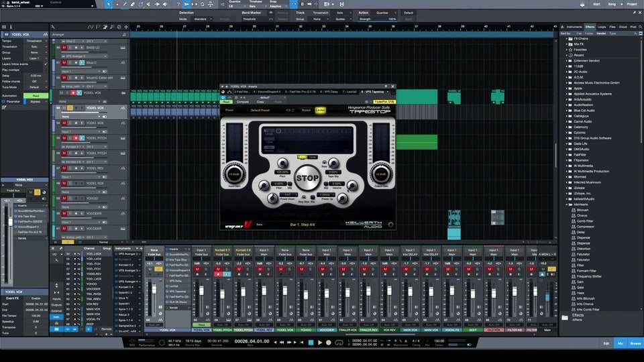Toggle the Limiter button in Tapestop

(x=321, y=110)
